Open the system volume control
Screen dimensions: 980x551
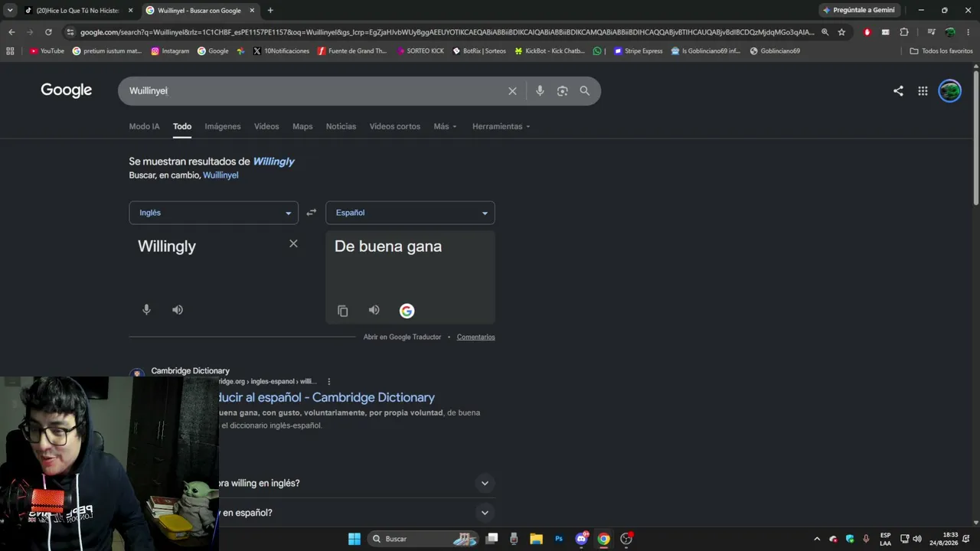pyautogui.click(x=917, y=539)
